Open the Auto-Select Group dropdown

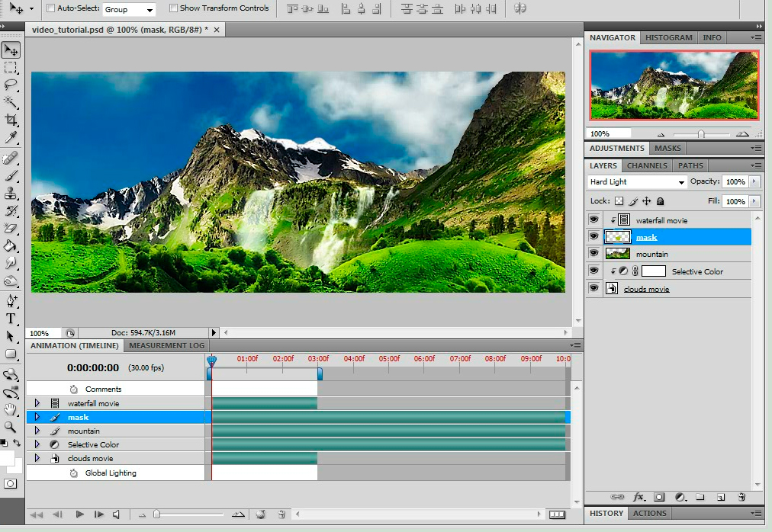click(129, 9)
